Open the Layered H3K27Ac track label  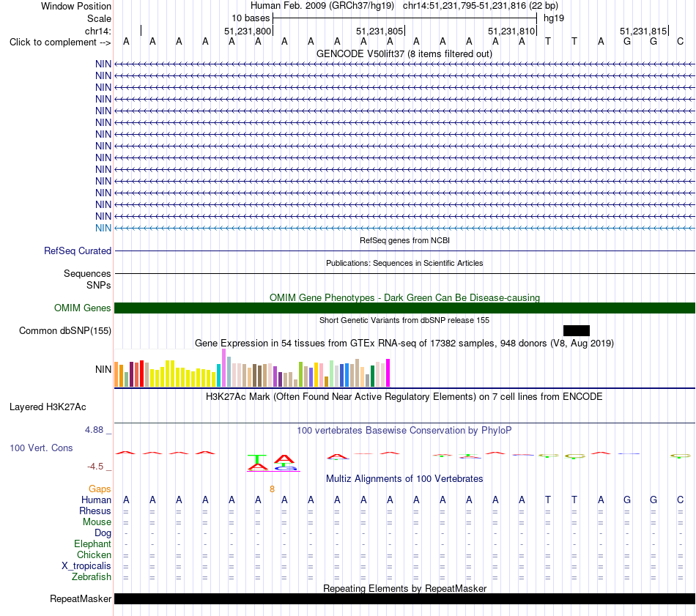click(x=48, y=407)
